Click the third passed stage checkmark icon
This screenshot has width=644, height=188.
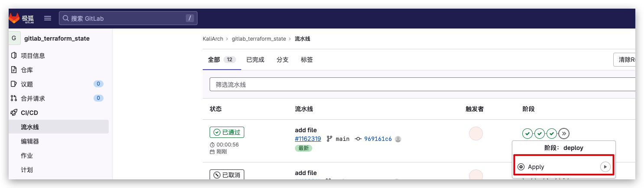point(551,134)
